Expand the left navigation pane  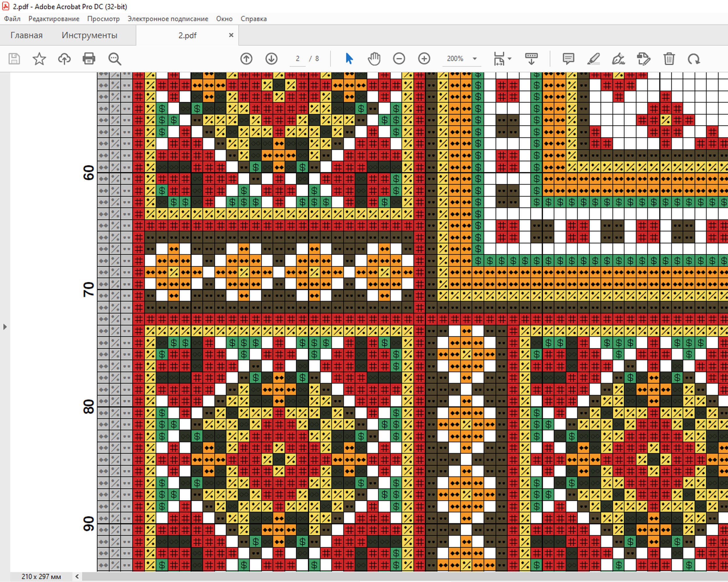(5, 327)
